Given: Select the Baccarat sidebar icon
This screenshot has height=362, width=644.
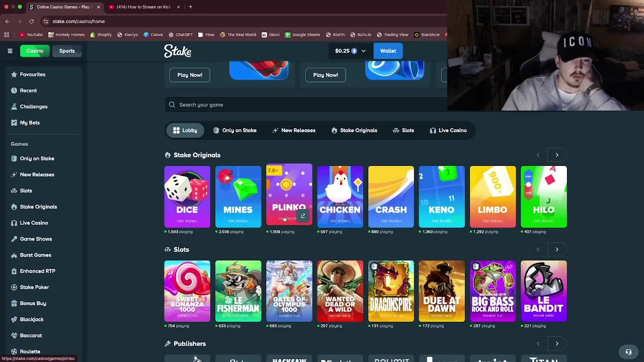Looking at the screenshot, I should (14, 335).
